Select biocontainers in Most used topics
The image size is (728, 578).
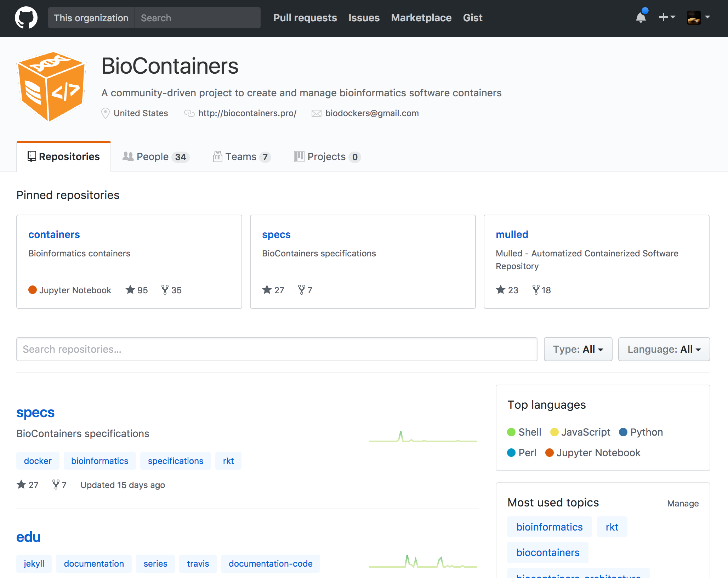[x=548, y=552]
